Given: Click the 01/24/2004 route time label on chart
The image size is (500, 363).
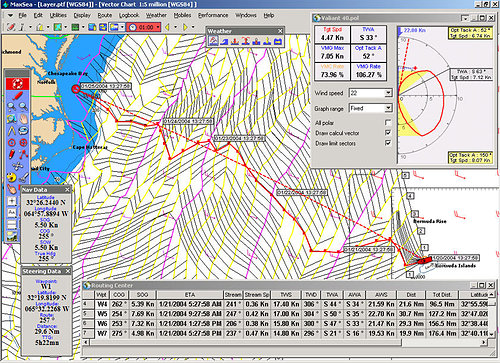Looking at the screenshot, I should 188,121.
